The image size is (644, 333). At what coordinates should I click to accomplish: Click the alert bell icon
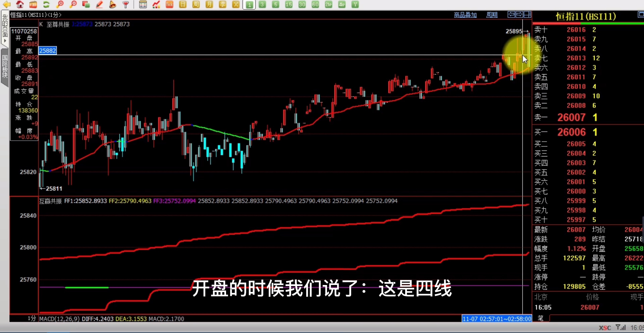[x=113, y=4]
